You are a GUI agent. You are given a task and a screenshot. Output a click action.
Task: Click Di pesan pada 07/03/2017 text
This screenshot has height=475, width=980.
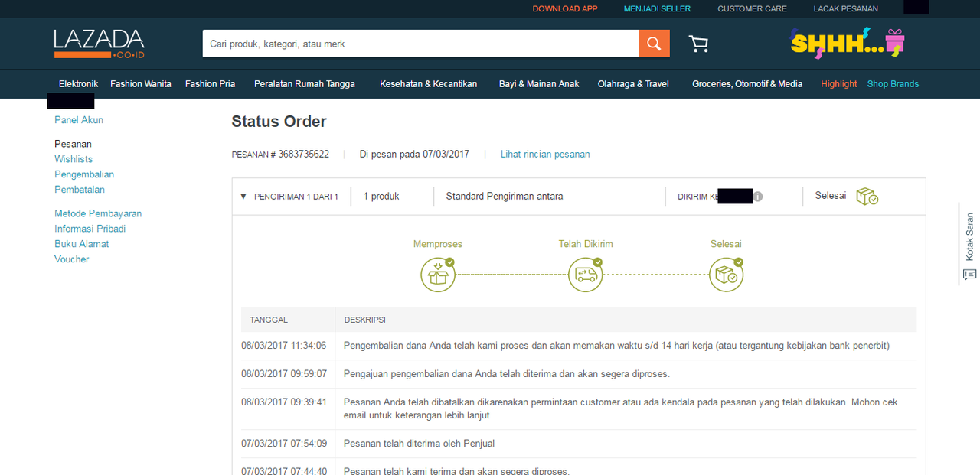click(414, 155)
